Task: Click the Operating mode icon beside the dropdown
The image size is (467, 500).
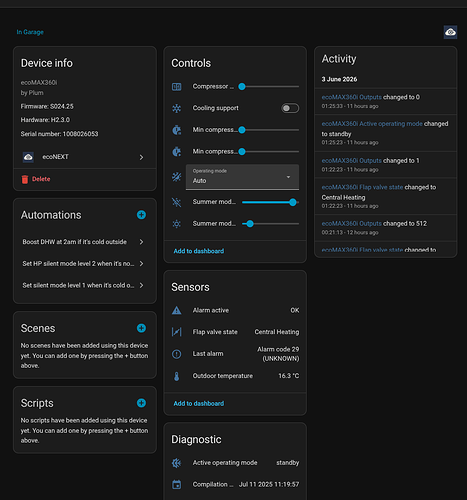Action: point(176,177)
